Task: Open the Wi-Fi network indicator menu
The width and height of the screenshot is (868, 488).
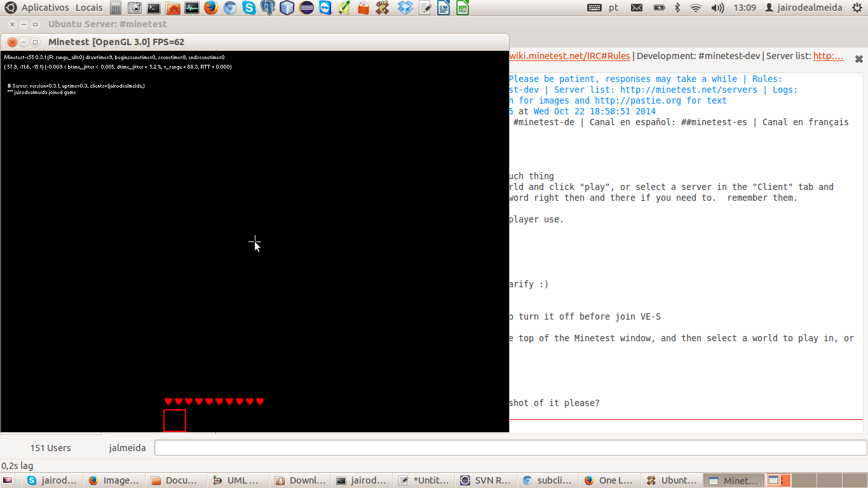Action: (x=696, y=8)
